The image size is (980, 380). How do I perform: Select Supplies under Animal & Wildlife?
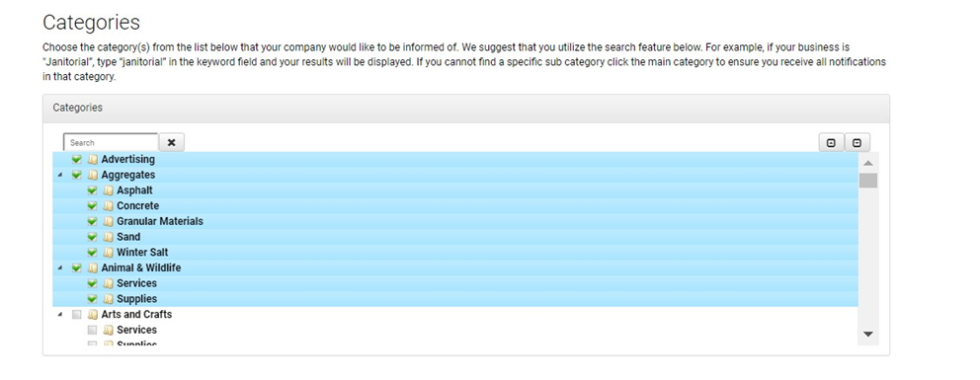pyautogui.click(x=137, y=299)
